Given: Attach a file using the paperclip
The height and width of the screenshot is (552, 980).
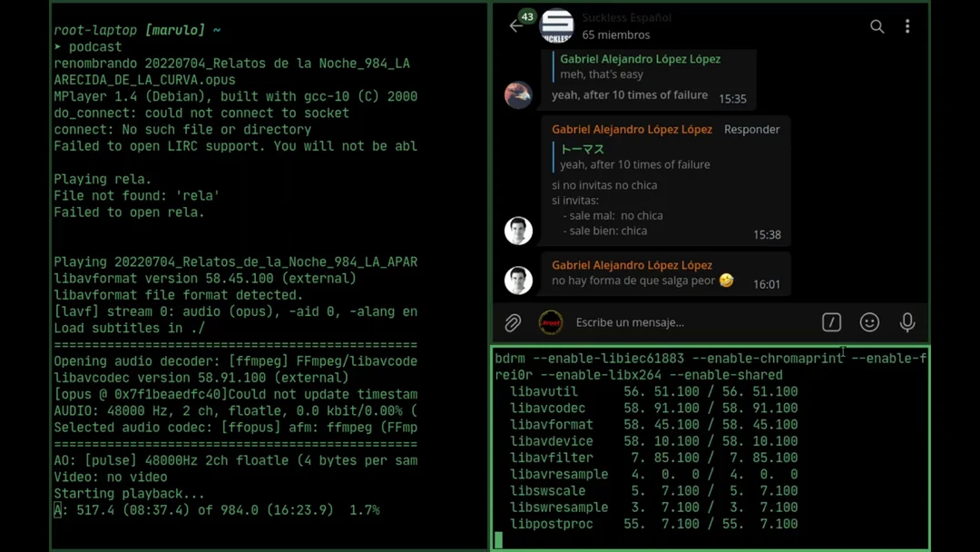Looking at the screenshot, I should pyautogui.click(x=514, y=322).
